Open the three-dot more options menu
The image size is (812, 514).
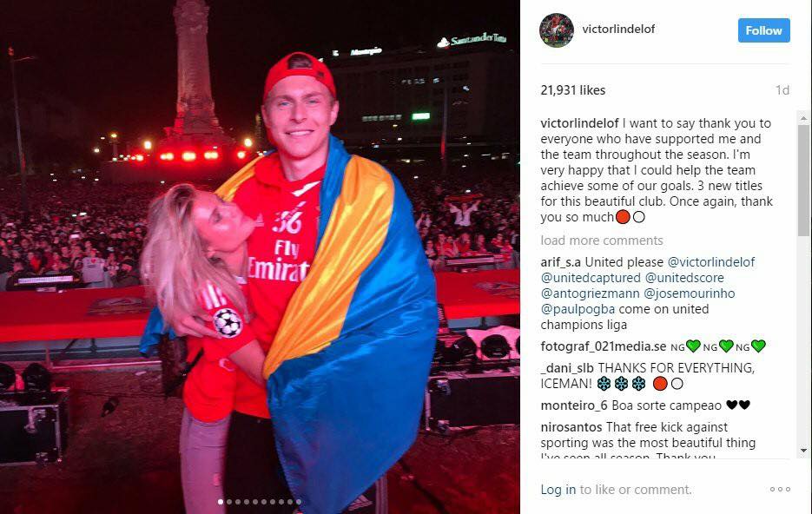tap(780, 489)
